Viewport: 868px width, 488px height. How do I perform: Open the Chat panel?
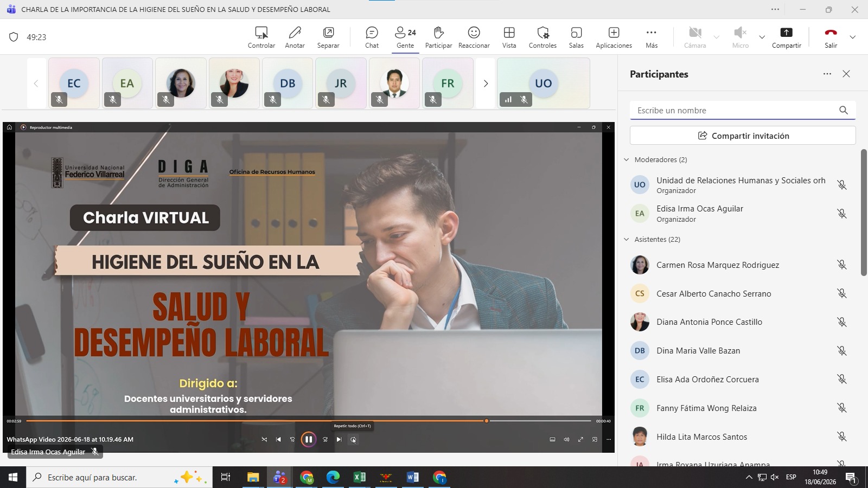coord(372,37)
